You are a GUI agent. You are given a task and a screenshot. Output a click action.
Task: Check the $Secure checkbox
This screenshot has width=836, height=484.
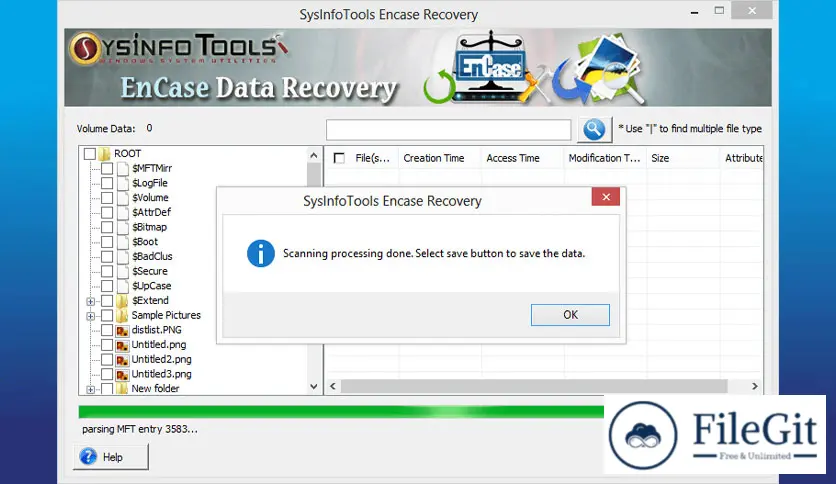(107, 271)
